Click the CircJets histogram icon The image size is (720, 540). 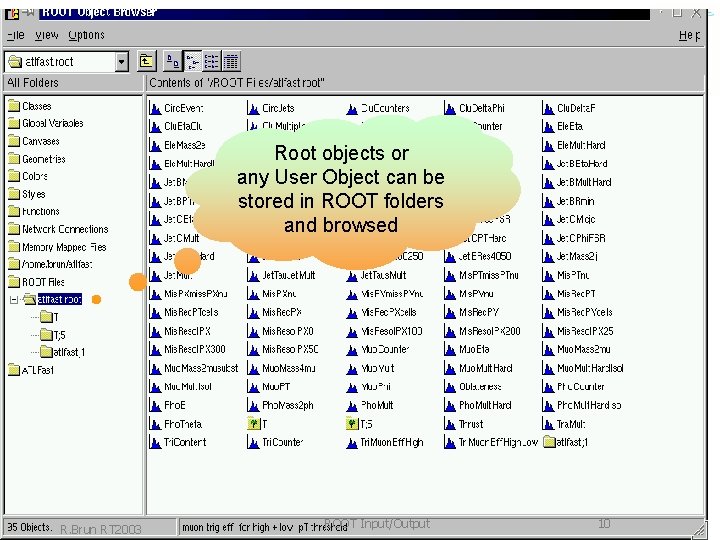(x=253, y=108)
